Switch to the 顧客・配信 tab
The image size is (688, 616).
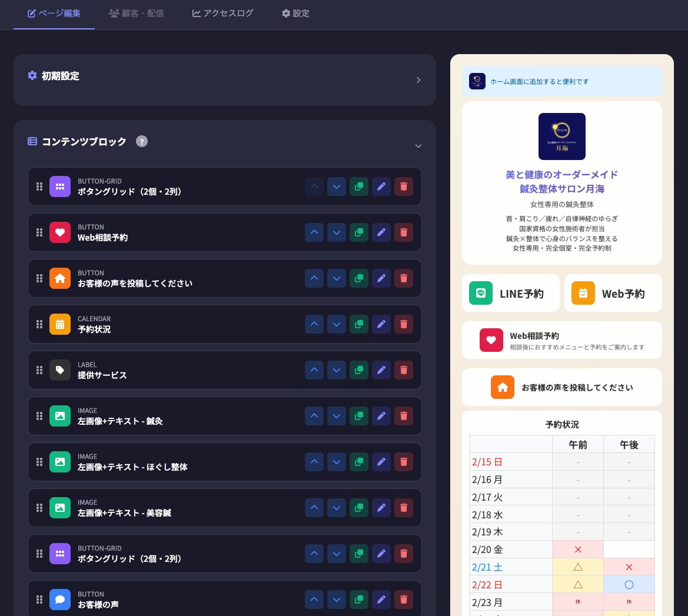pyautogui.click(x=137, y=13)
